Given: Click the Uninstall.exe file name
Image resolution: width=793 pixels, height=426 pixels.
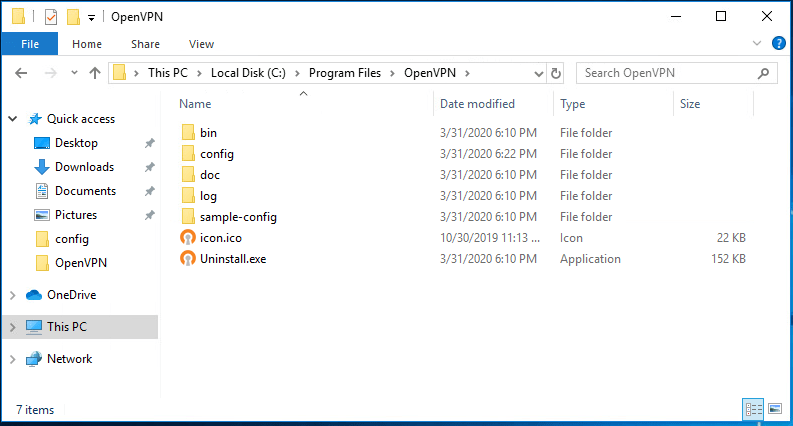Looking at the screenshot, I should click(x=233, y=259).
